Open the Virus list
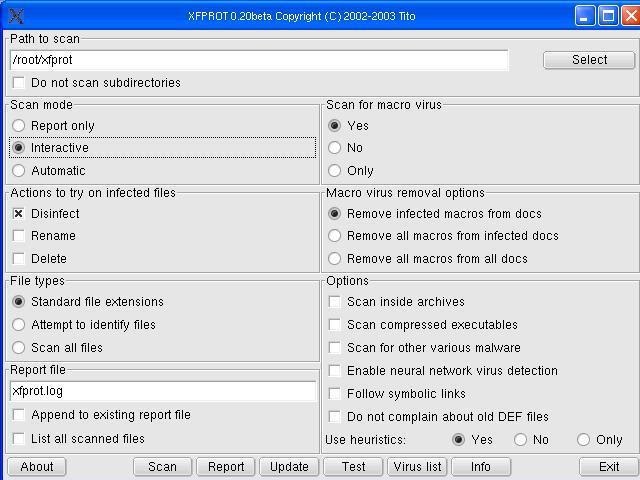 click(417, 467)
